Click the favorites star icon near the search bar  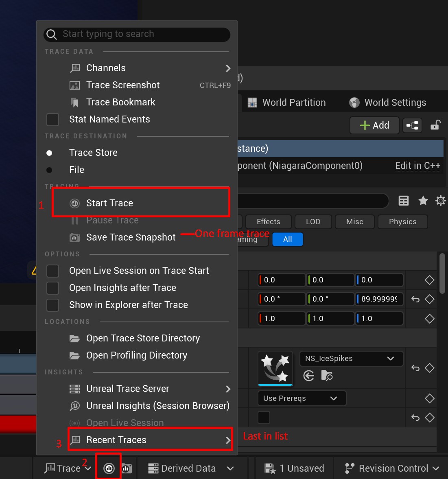pyautogui.click(x=423, y=201)
